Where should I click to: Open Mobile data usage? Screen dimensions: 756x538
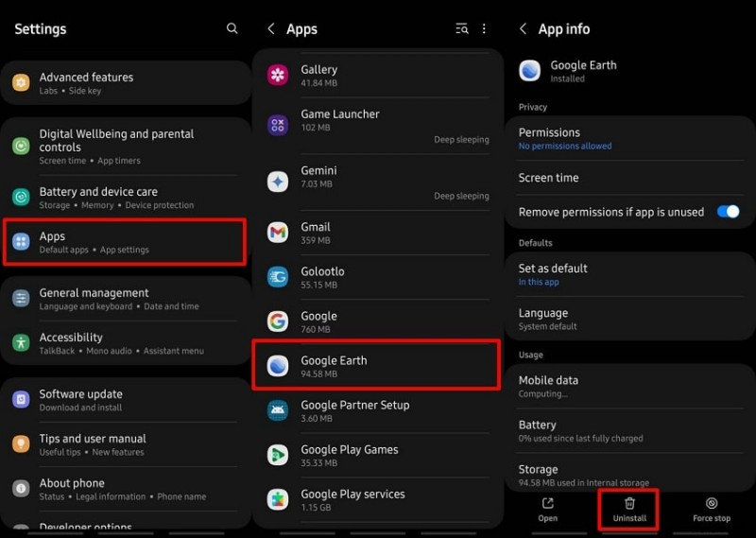[x=629, y=386]
